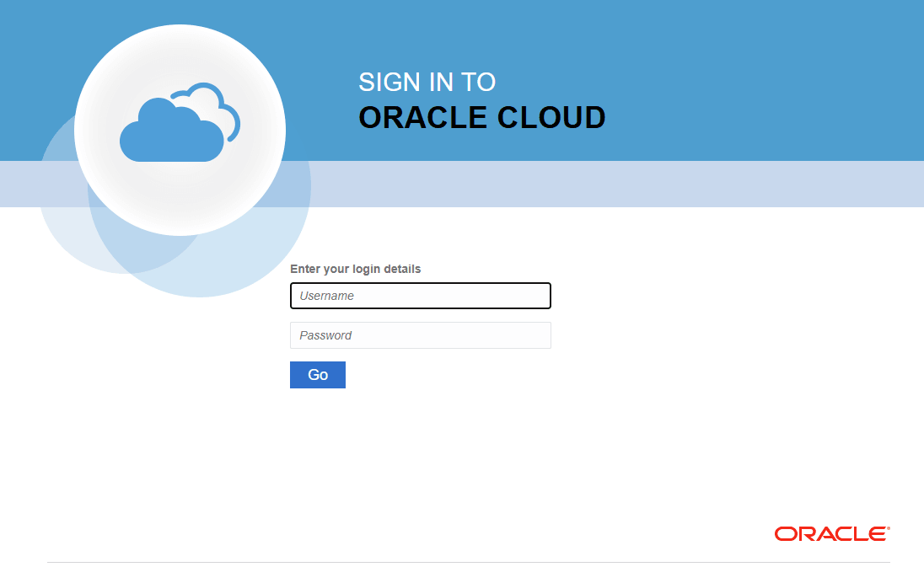This screenshot has height=567, width=924.
Task: Focus the Password input field
Action: pos(420,335)
